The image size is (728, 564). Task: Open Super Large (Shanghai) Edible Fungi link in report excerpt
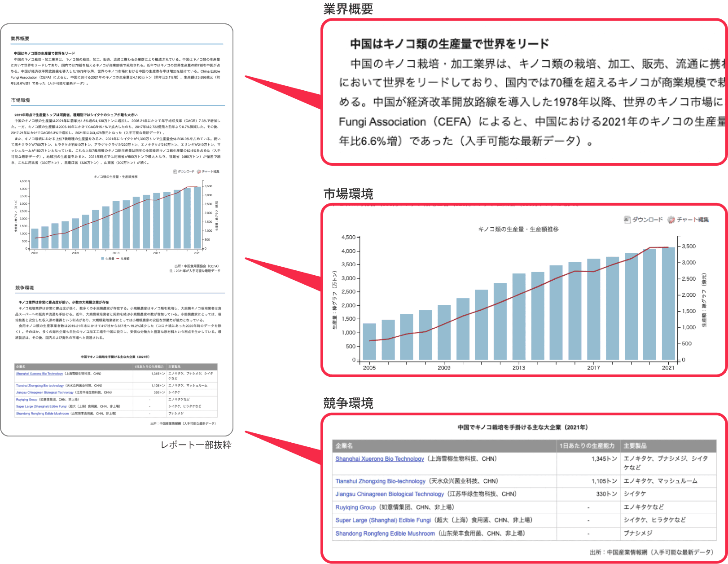41,406
